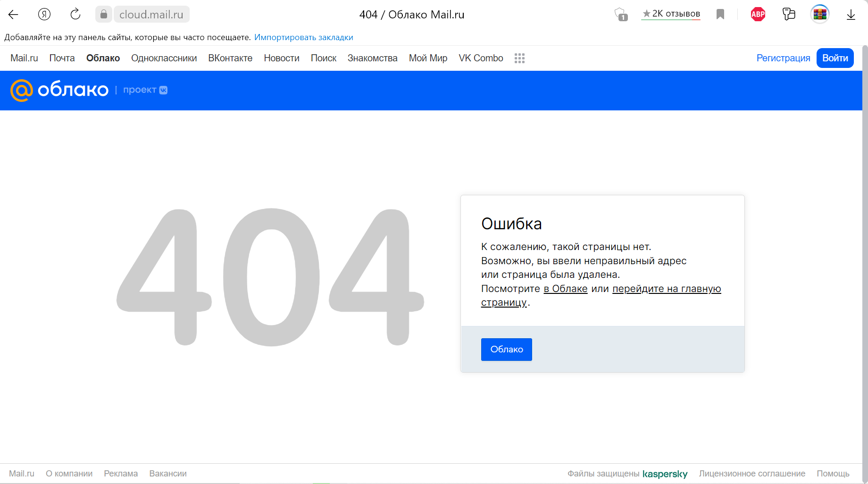Open the protection shield icon in toolbar
Viewport: 868px width, 484px height.
(621, 15)
